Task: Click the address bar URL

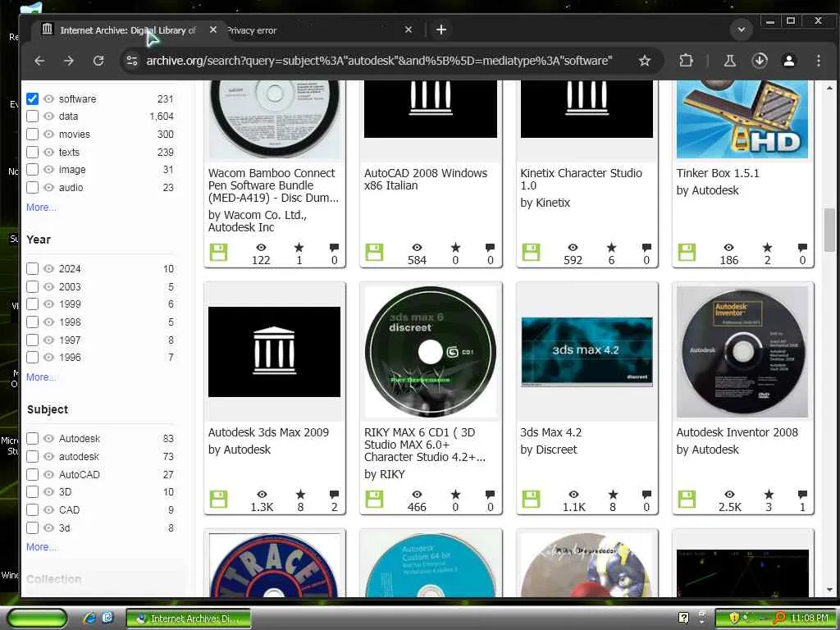Action: pyautogui.click(x=379, y=61)
